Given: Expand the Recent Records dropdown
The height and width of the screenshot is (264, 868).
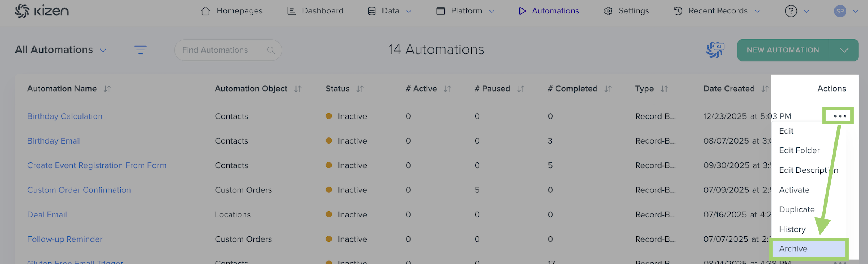Looking at the screenshot, I should (717, 11).
